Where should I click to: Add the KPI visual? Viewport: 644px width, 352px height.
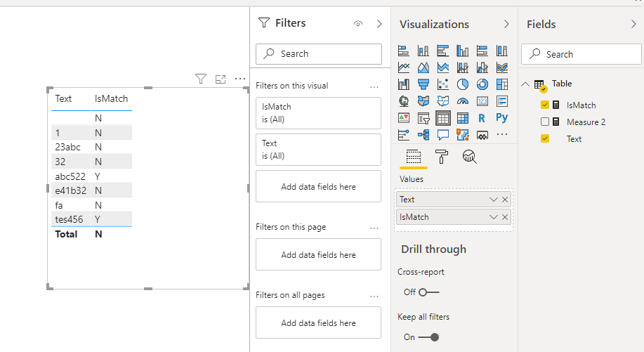point(404,118)
